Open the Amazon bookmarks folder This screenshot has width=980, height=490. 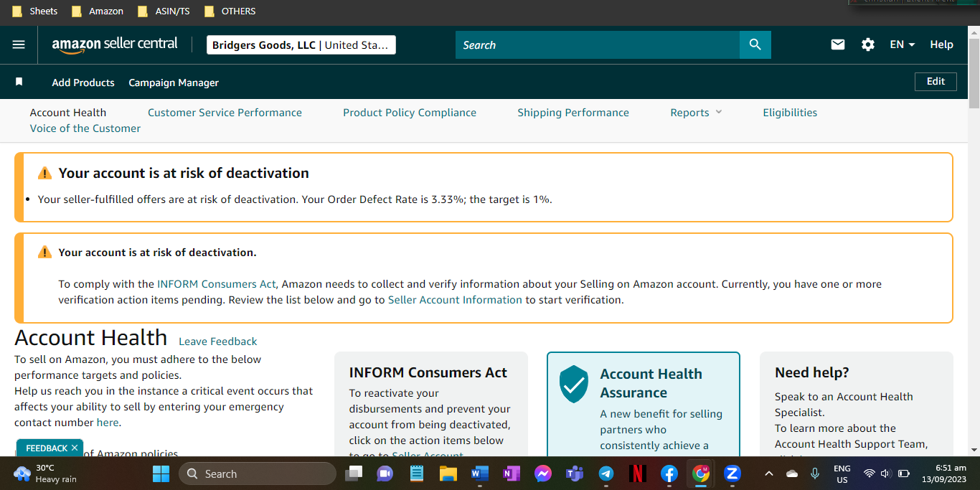tap(98, 11)
